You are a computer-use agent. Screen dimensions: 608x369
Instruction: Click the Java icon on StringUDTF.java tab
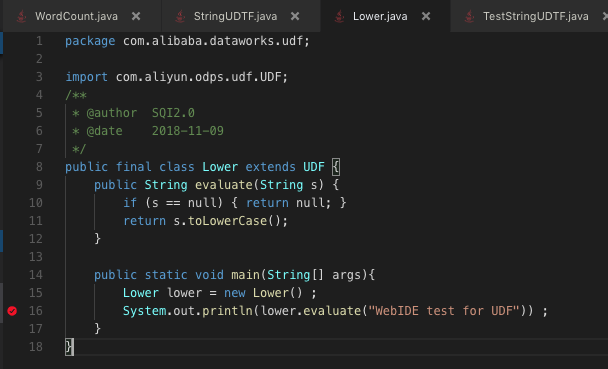180,17
